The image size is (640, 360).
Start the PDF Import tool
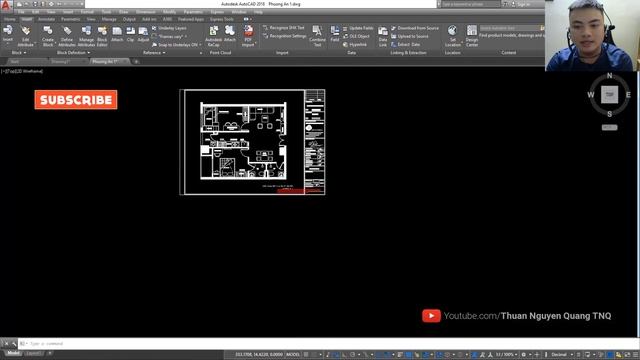(248, 36)
